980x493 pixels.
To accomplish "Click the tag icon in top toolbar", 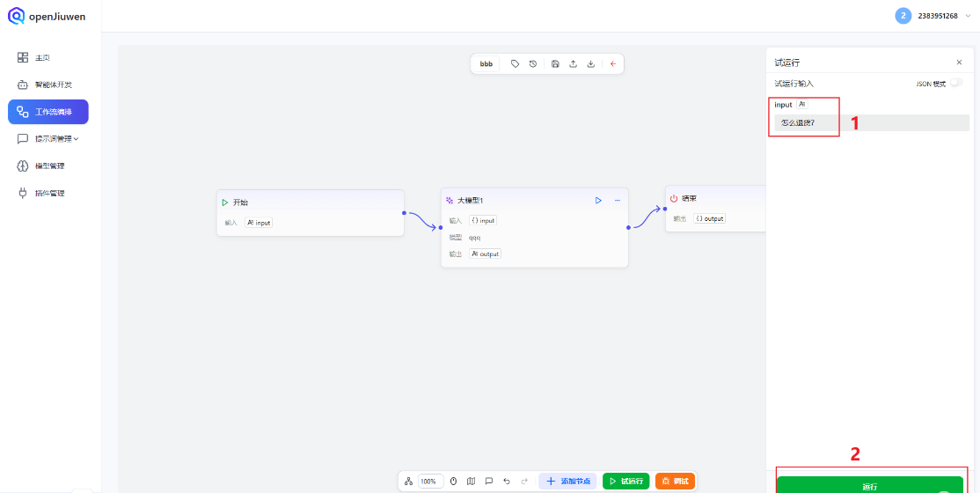I will [515, 63].
